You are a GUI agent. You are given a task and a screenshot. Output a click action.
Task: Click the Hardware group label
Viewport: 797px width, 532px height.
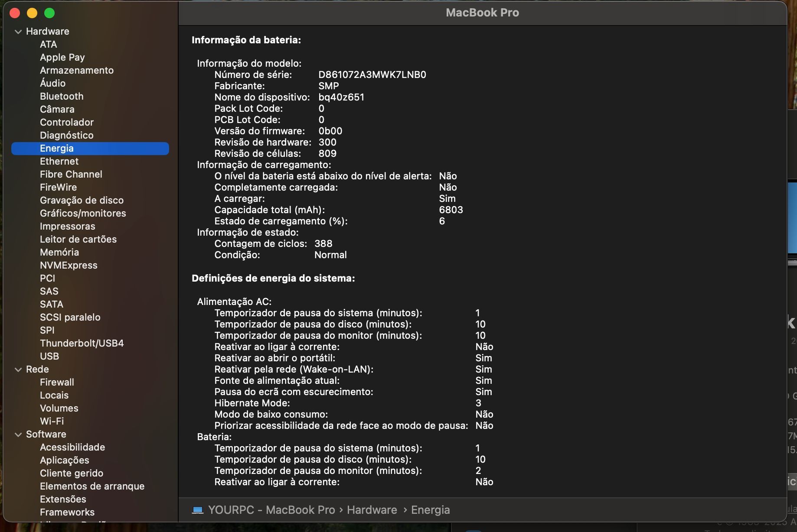click(x=48, y=31)
